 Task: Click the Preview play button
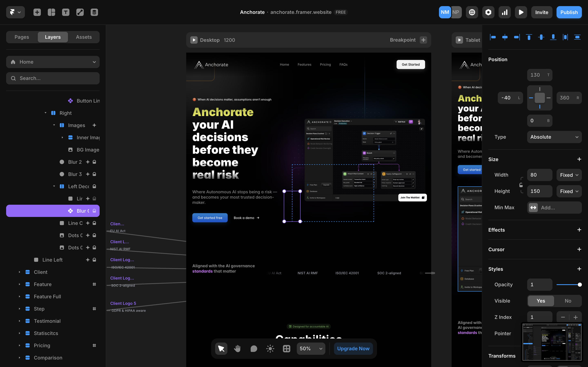click(x=521, y=12)
